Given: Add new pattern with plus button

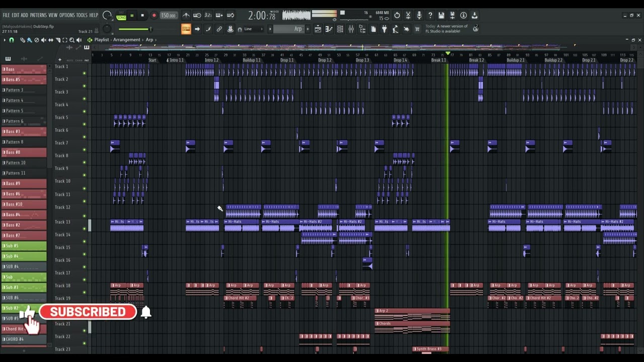Looking at the screenshot, I should [307, 29].
